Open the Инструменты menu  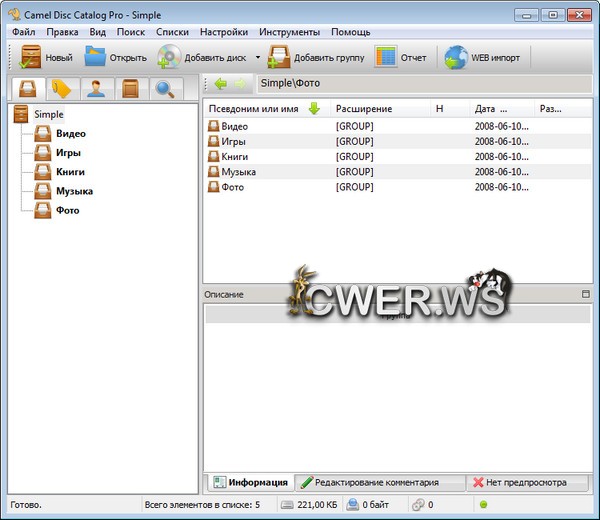[x=289, y=32]
